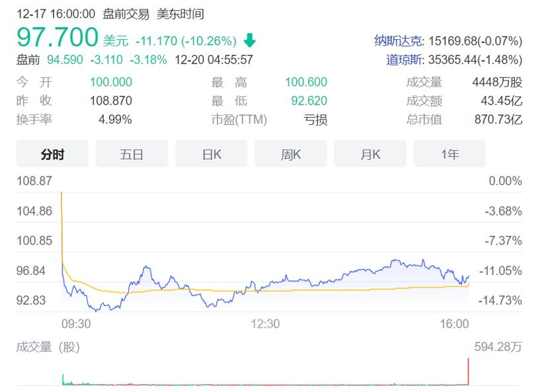Click the 盘前 pre-market price 94.590
This screenshot has width=542, height=392.
[x=65, y=60]
